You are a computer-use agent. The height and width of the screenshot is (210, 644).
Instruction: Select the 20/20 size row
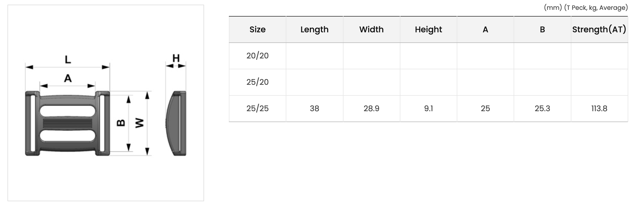click(x=428, y=56)
